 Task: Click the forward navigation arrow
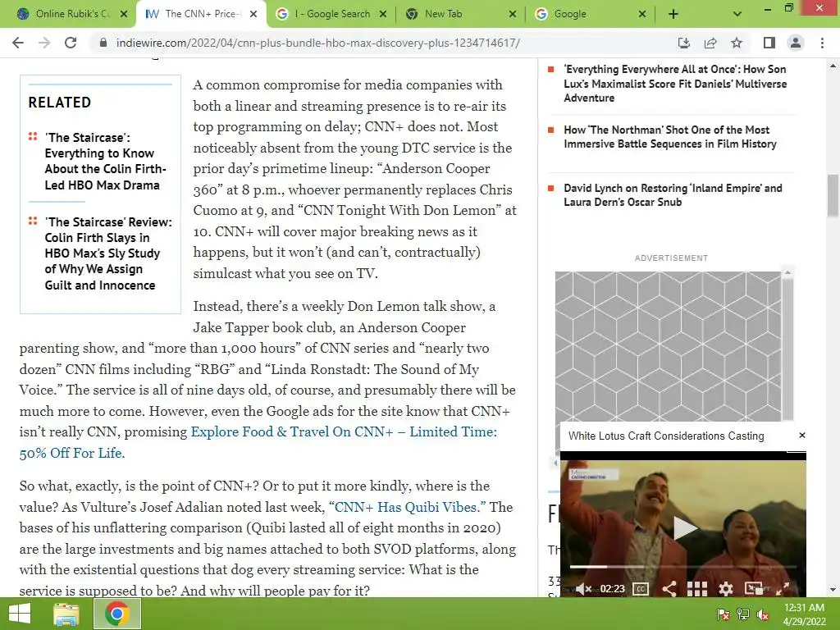click(x=44, y=43)
